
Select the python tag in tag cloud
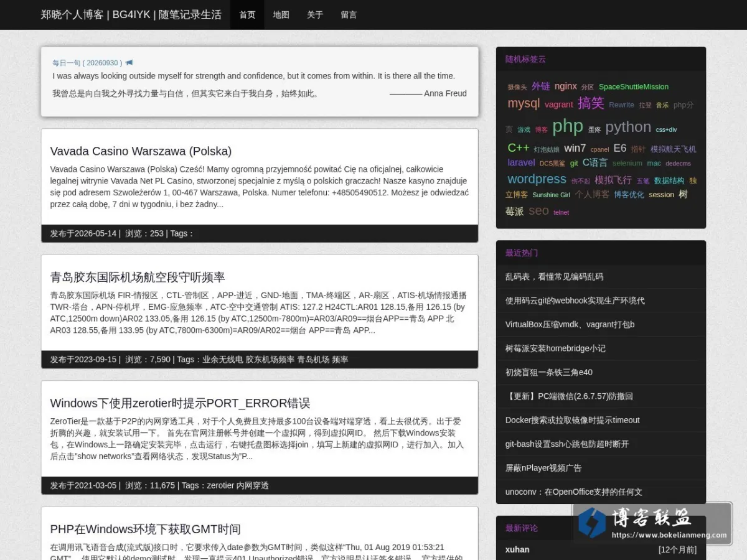pyautogui.click(x=628, y=127)
